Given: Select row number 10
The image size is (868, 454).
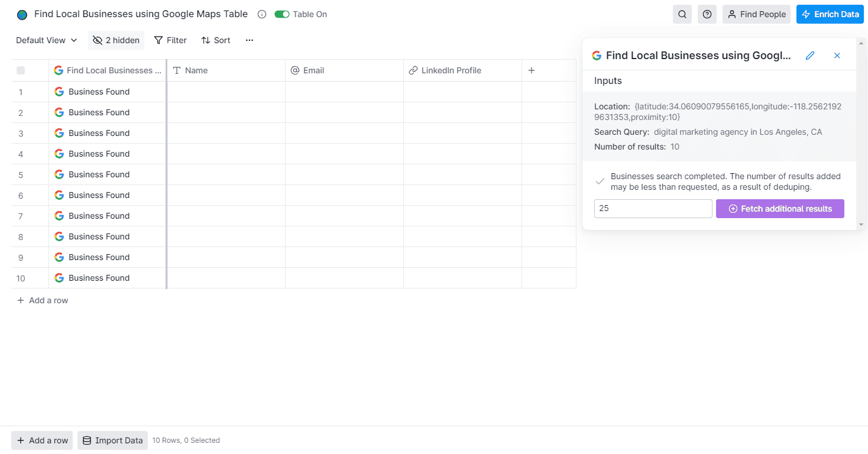Looking at the screenshot, I should tap(21, 278).
